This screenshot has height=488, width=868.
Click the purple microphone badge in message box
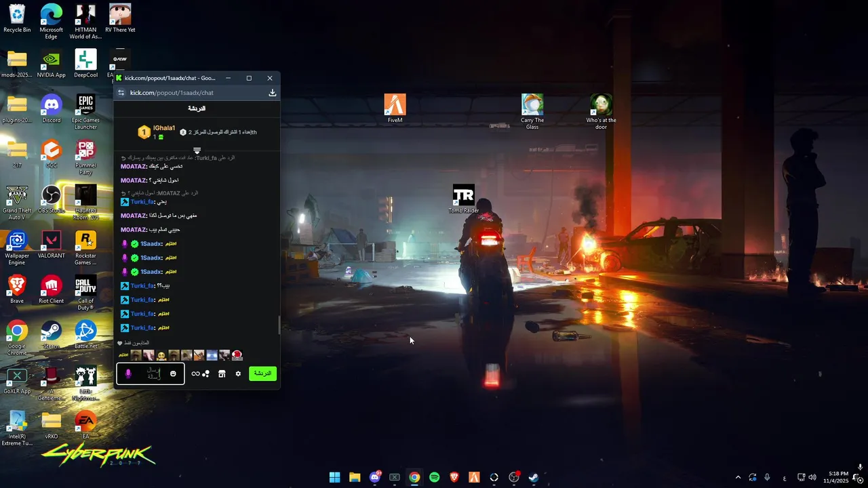pyautogui.click(x=128, y=373)
